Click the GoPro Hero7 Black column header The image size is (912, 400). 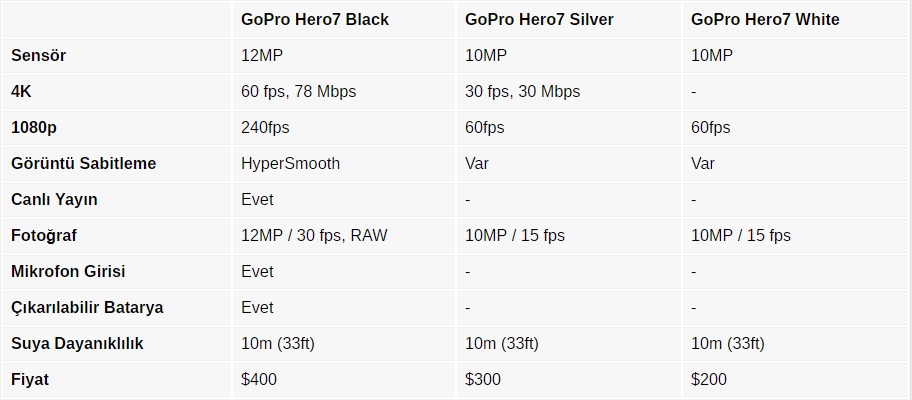(x=344, y=20)
